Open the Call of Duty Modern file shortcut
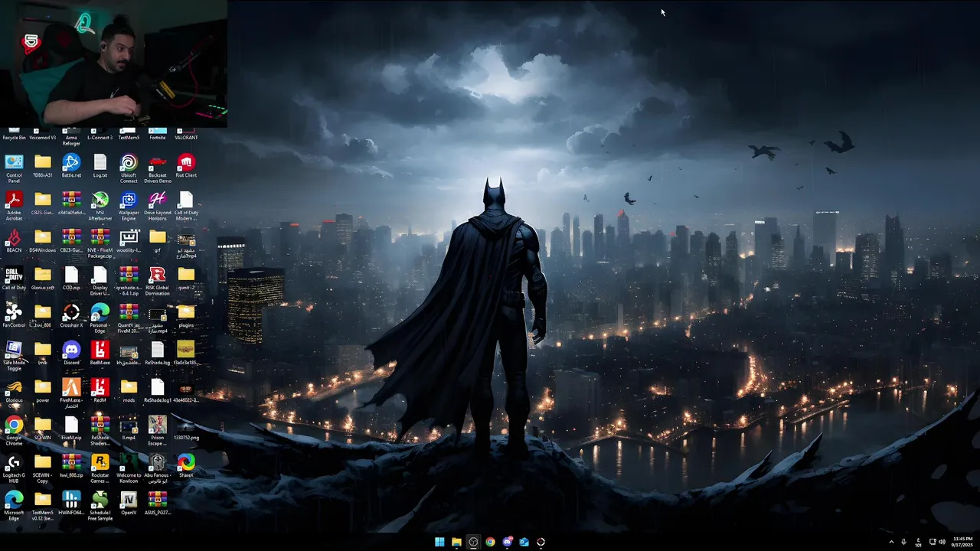This screenshot has height=551, width=980. click(186, 205)
